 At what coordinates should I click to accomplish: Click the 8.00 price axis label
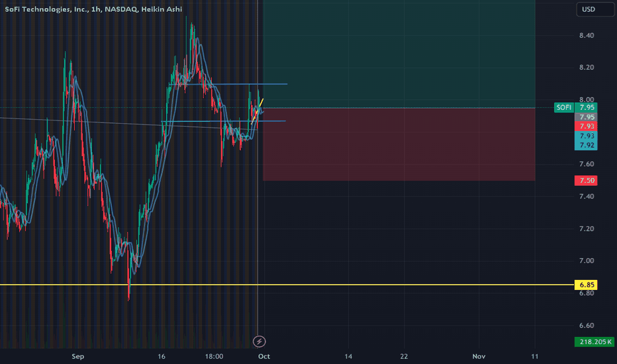point(587,99)
